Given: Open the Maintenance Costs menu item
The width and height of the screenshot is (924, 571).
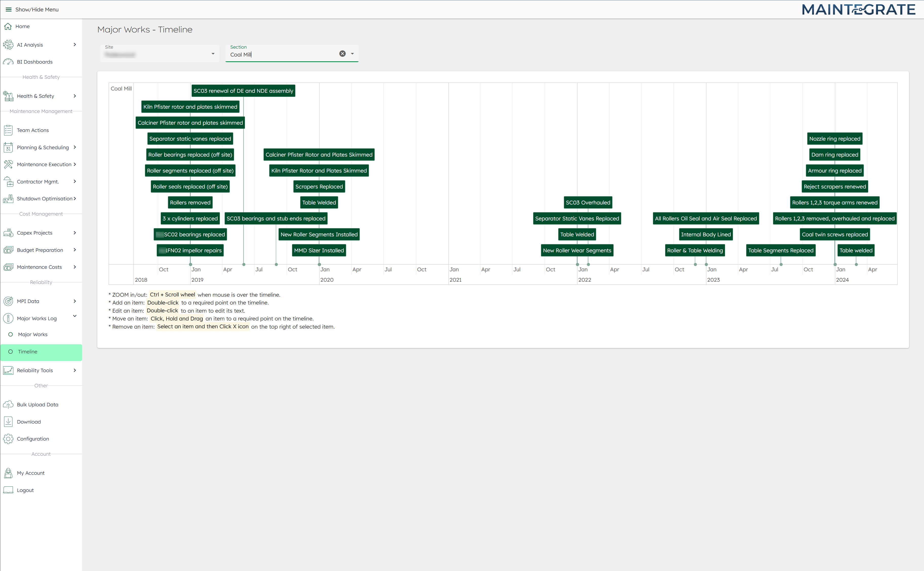Looking at the screenshot, I should pos(39,267).
